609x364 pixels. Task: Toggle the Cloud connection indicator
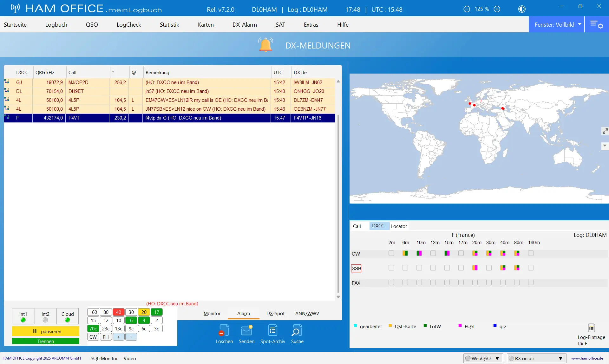[68, 316]
